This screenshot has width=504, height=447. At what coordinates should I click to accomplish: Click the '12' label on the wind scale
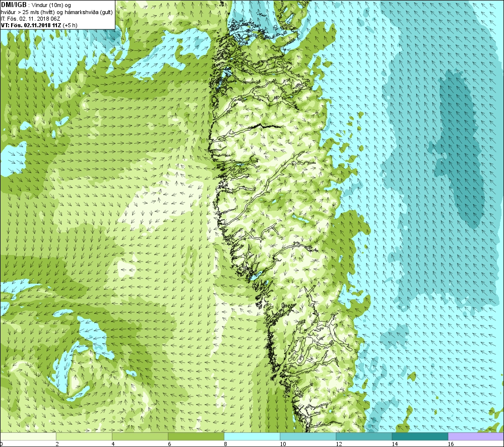339,444
